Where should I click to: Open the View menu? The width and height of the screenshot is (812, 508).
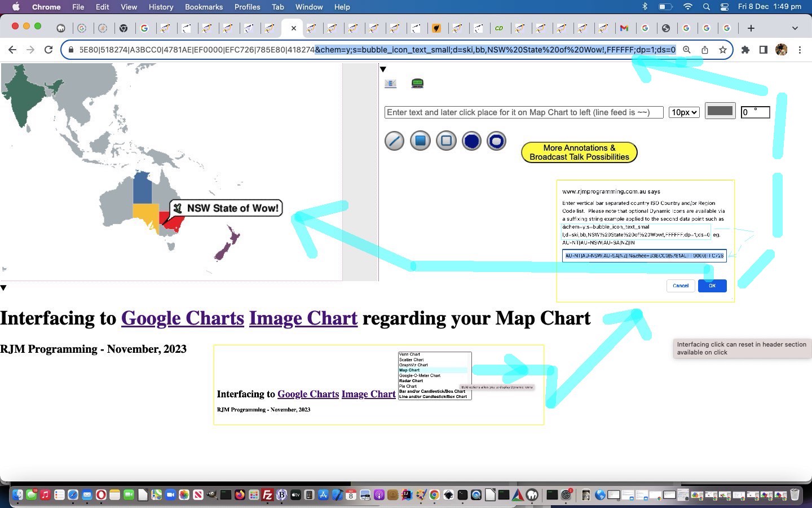click(x=129, y=7)
